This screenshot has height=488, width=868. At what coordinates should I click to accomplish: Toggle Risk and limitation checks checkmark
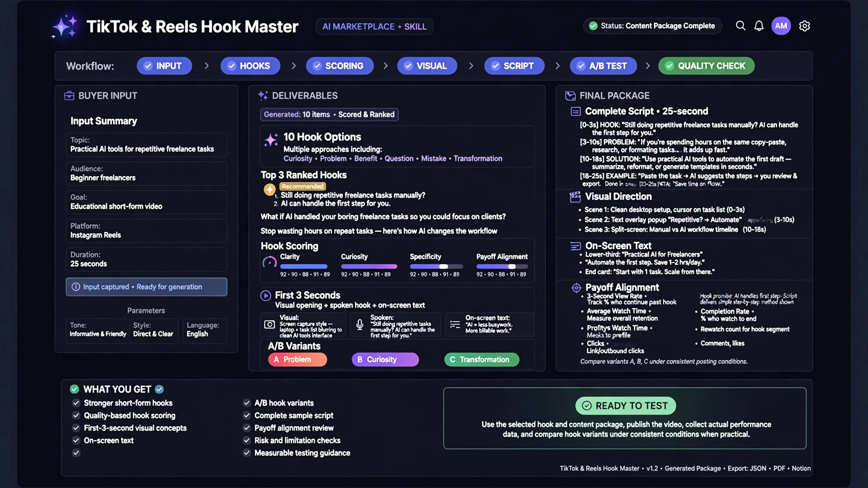pyautogui.click(x=247, y=440)
